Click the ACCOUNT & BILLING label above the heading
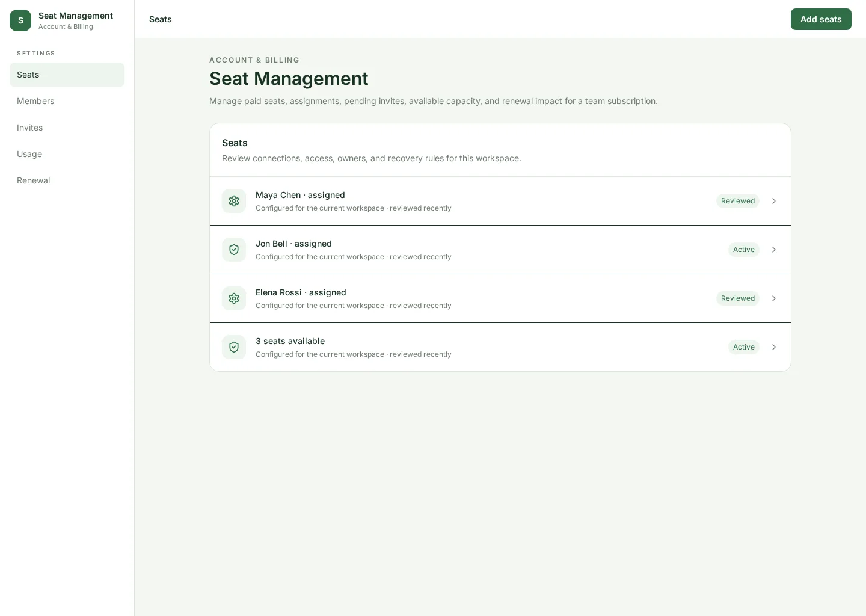866x616 pixels. coord(254,60)
